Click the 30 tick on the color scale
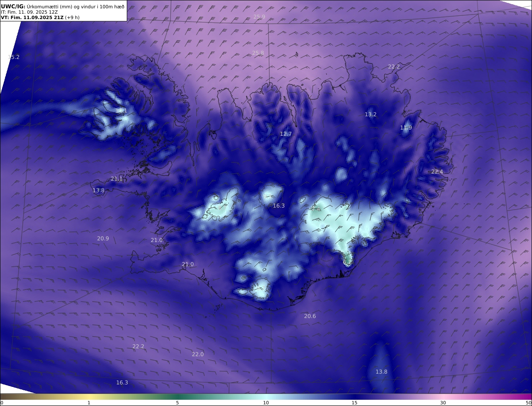 click(x=443, y=403)
